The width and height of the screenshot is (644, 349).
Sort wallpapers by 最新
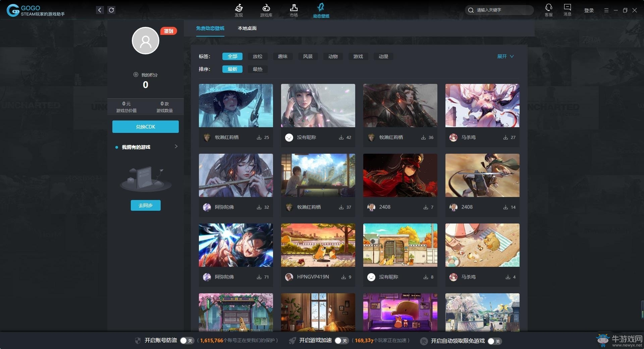pyautogui.click(x=232, y=69)
